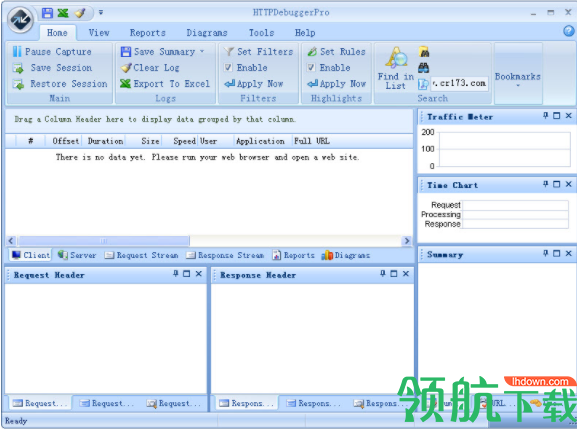The width and height of the screenshot is (577, 429).
Task: Click Save Session button
Action: pyautogui.click(x=52, y=68)
